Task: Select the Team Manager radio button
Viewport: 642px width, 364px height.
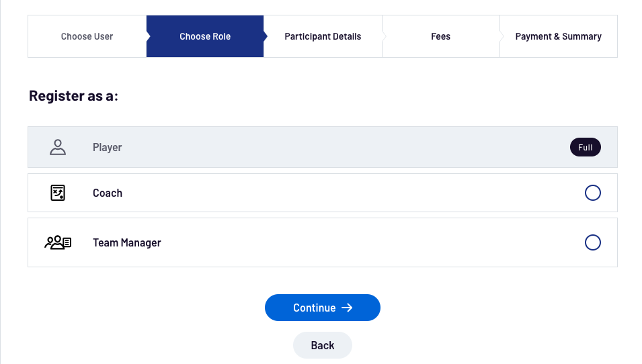Action: [x=592, y=242]
